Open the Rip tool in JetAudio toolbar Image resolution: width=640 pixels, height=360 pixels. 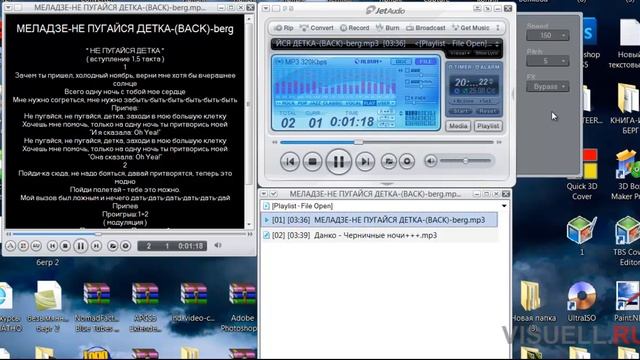(x=284, y=28)
